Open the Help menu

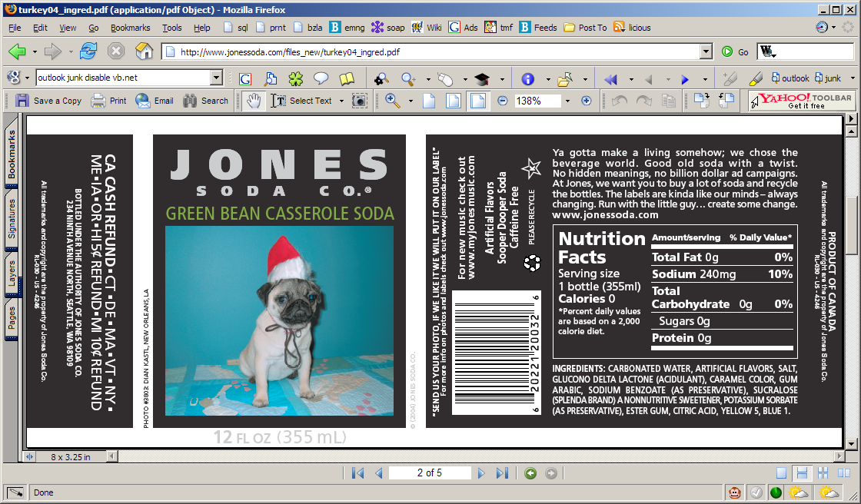click(201, 28)
